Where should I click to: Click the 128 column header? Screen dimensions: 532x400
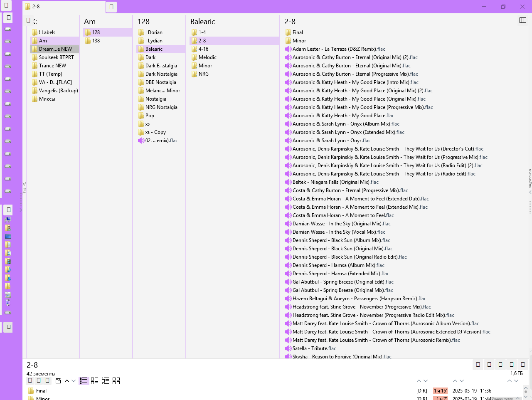tap(143, 22)
